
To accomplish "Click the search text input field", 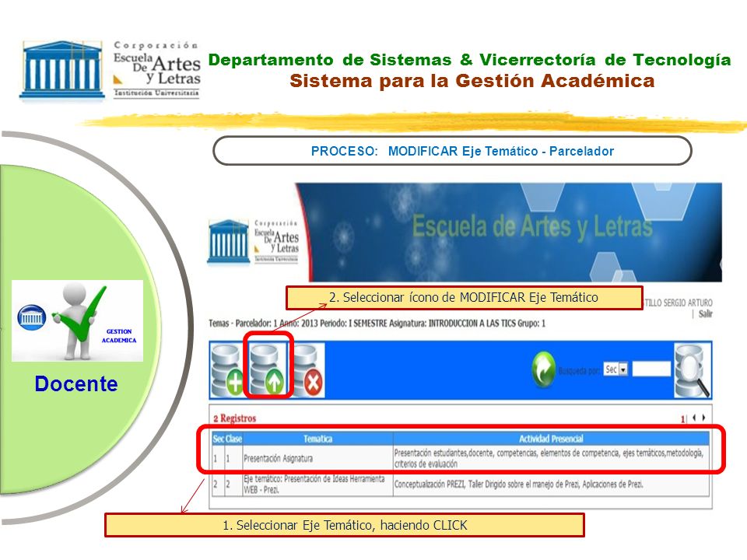I will 651,369.
